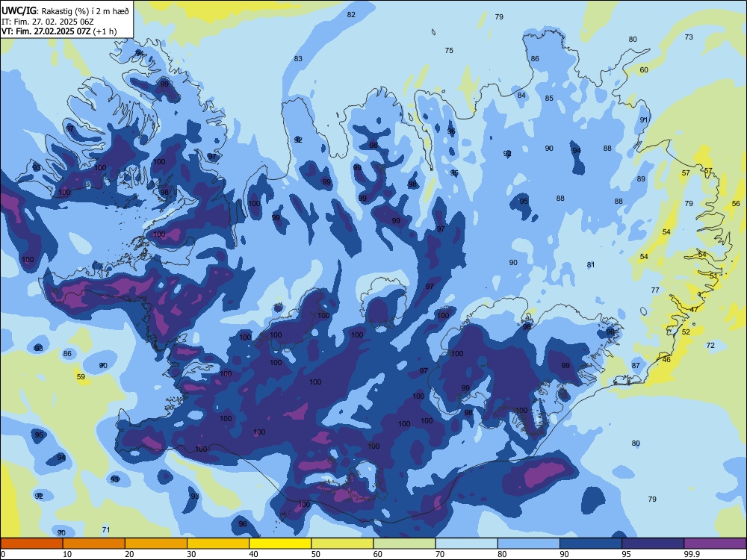Image resolution: width=747 pixels, height=560 pixels.
Task: Click the '50' legend scale label
Action: 316,554
